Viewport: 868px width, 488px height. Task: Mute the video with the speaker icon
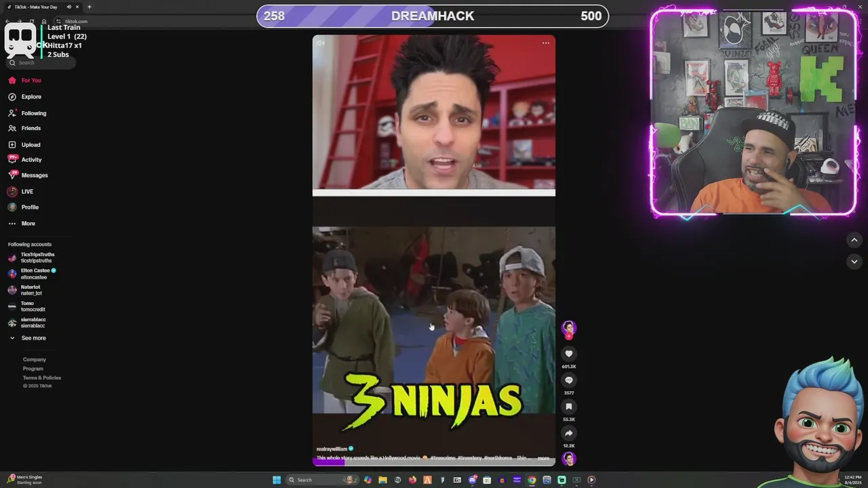coord(321,43)
